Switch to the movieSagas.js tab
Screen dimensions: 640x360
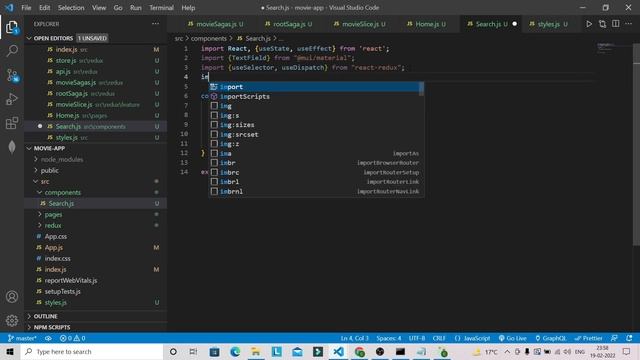(215, 24)
